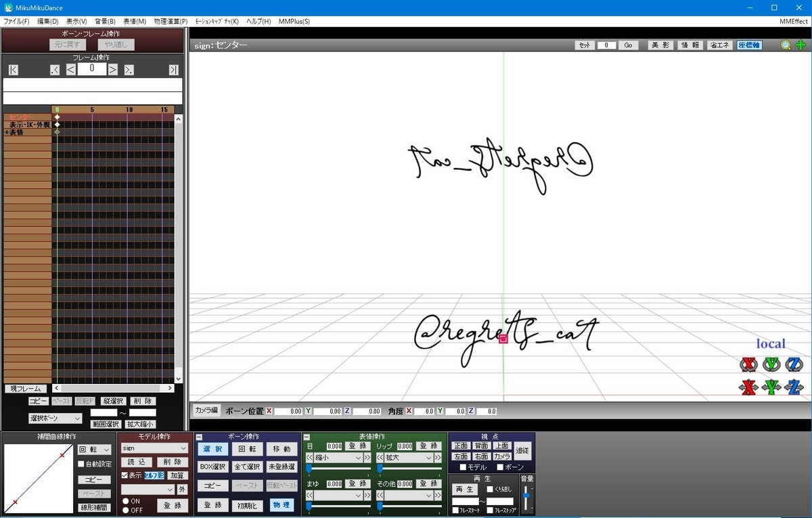
Task: Open the 物理演算(P) menu
Action: (x=171, y=21)
